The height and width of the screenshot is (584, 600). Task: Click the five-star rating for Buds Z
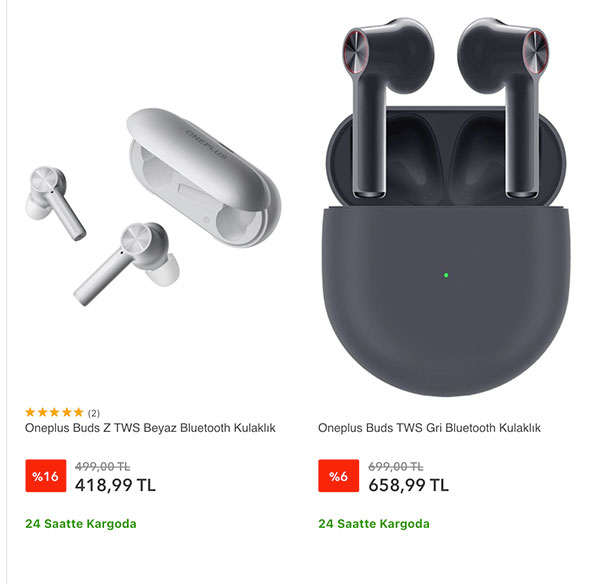pyautogui.click(x=54, y=412)
